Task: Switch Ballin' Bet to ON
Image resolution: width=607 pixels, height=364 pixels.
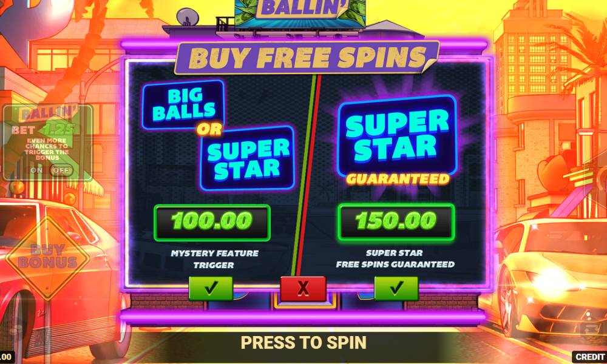Action: 37,170
